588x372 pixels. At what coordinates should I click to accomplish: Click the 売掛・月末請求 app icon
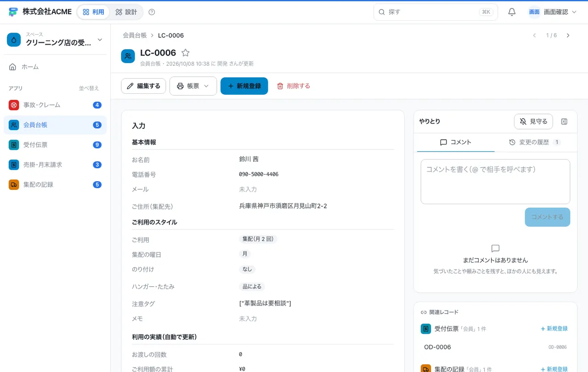[14, 165]
